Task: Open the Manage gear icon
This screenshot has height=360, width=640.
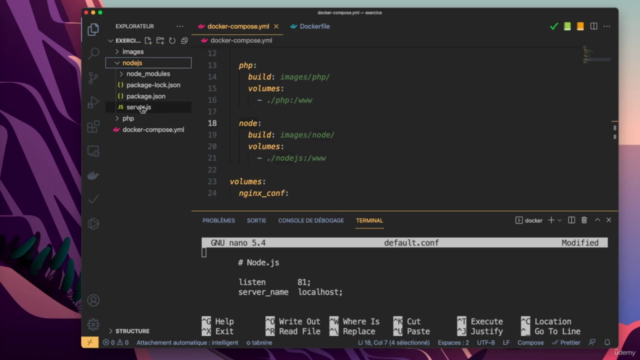Action: pos(93,324)
